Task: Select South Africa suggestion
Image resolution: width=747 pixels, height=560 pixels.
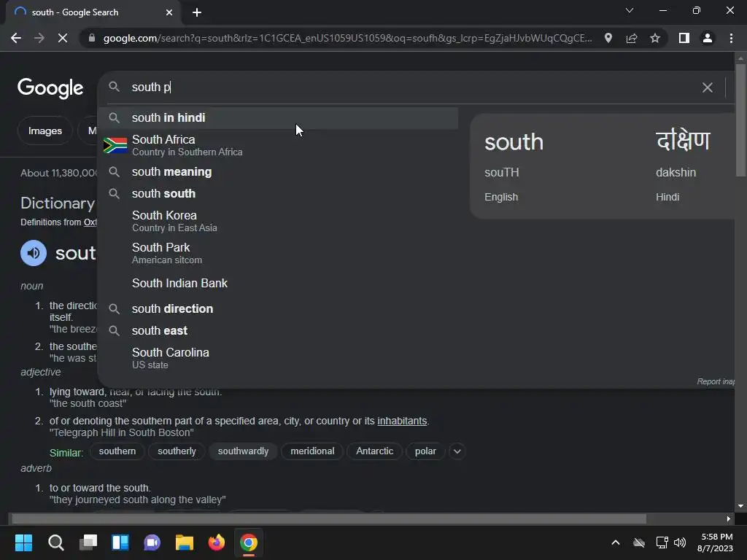Action: tap(278, 145)
